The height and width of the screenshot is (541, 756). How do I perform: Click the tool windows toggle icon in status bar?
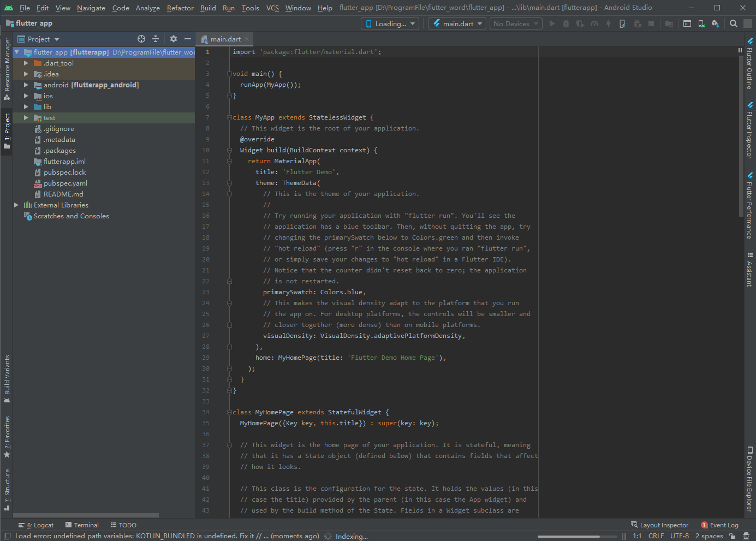click(7, 536)
